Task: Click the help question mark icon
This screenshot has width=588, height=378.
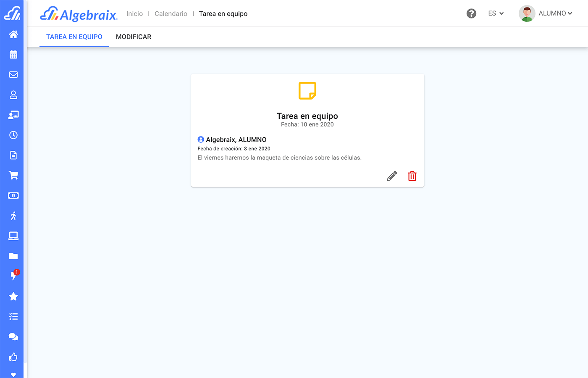Action: 471,13
